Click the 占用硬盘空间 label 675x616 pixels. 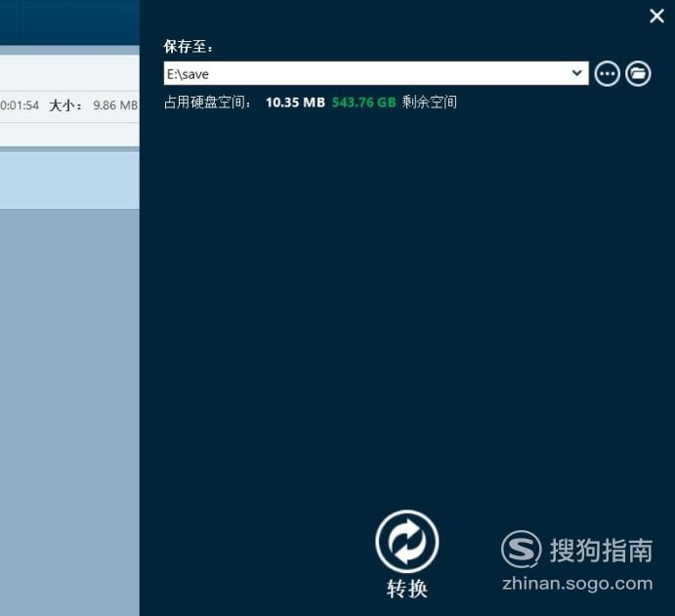(207, 103)
